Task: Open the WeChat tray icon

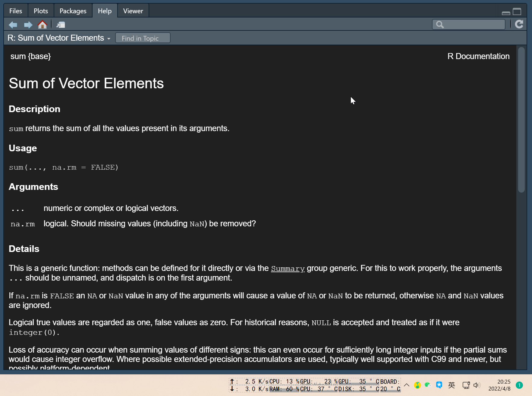Action: pyautogui.click(x=428, y=385)
